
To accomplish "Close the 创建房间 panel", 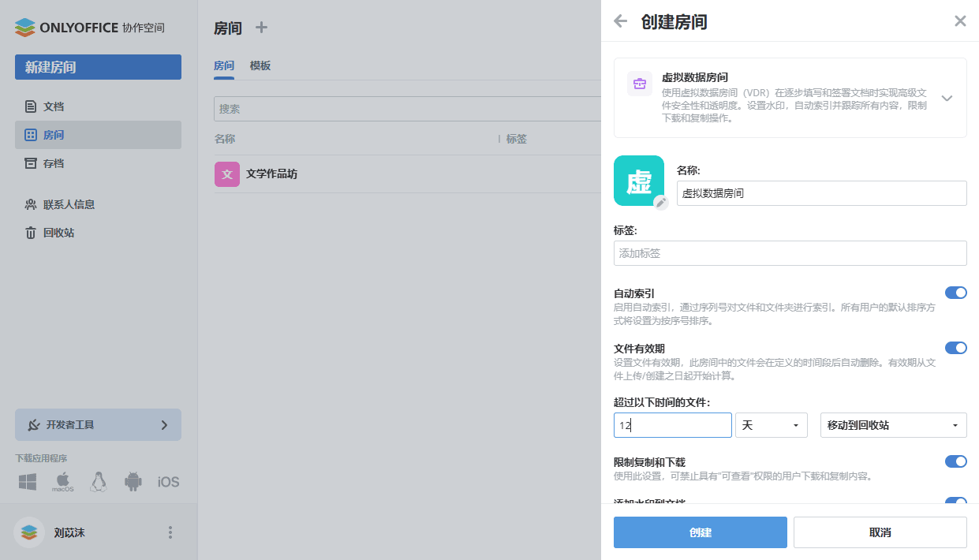I will tap(960, 21).
